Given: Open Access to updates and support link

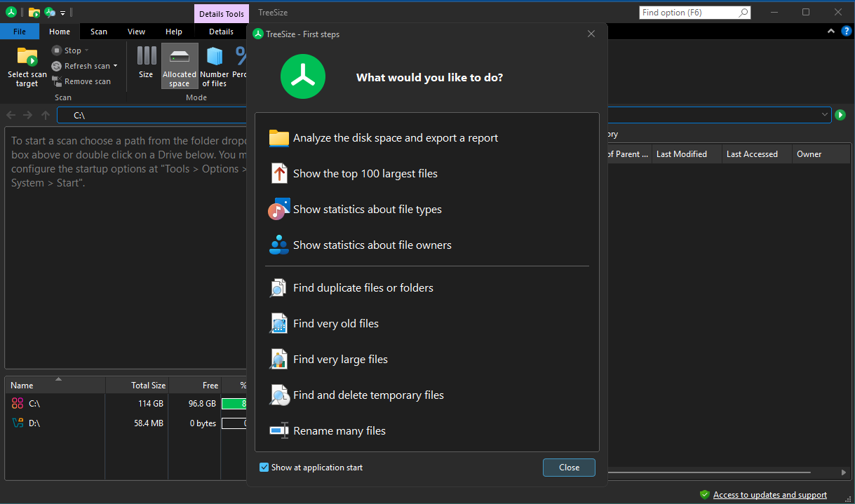Looking at the screenshot, I should (x=770, y=495).
